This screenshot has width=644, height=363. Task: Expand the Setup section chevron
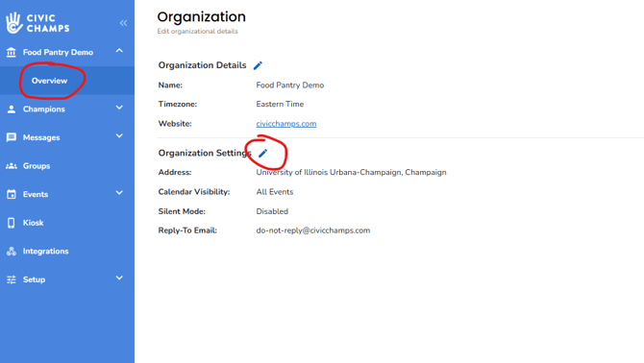119,278
